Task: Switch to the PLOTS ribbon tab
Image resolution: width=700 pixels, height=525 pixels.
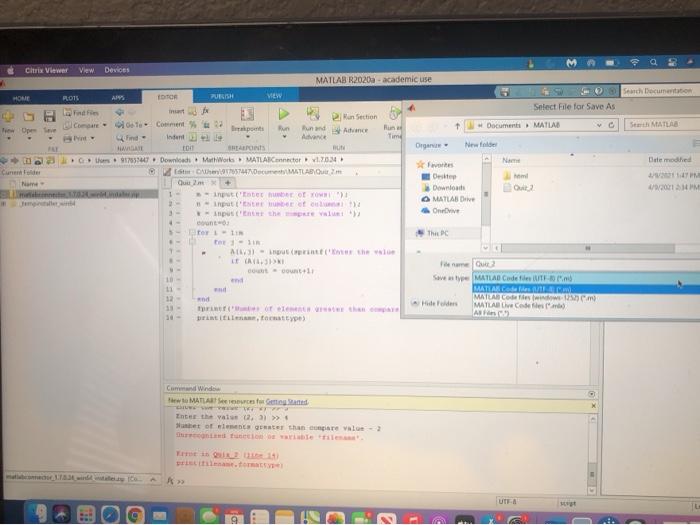Action: [x=71, y=98]
